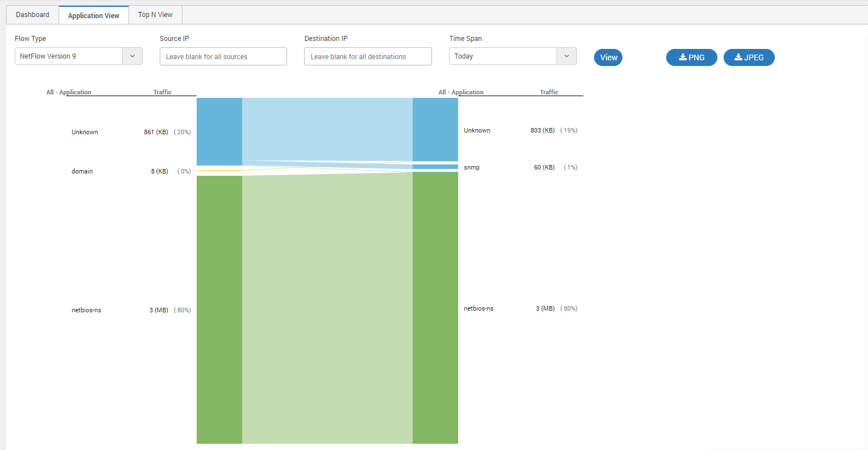The image size is (868, 450).
Task: Click the right 'Traffic' column header
Action: tap(549, 92)
